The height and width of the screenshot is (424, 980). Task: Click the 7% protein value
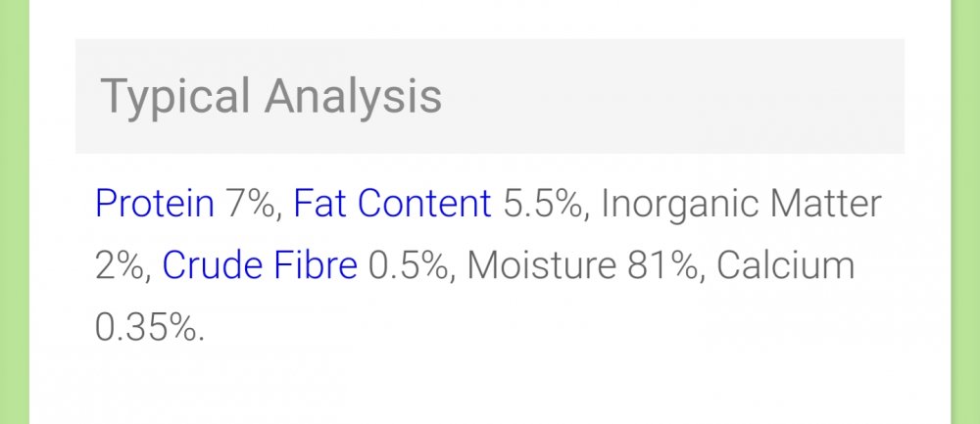(x=250, y=205)
